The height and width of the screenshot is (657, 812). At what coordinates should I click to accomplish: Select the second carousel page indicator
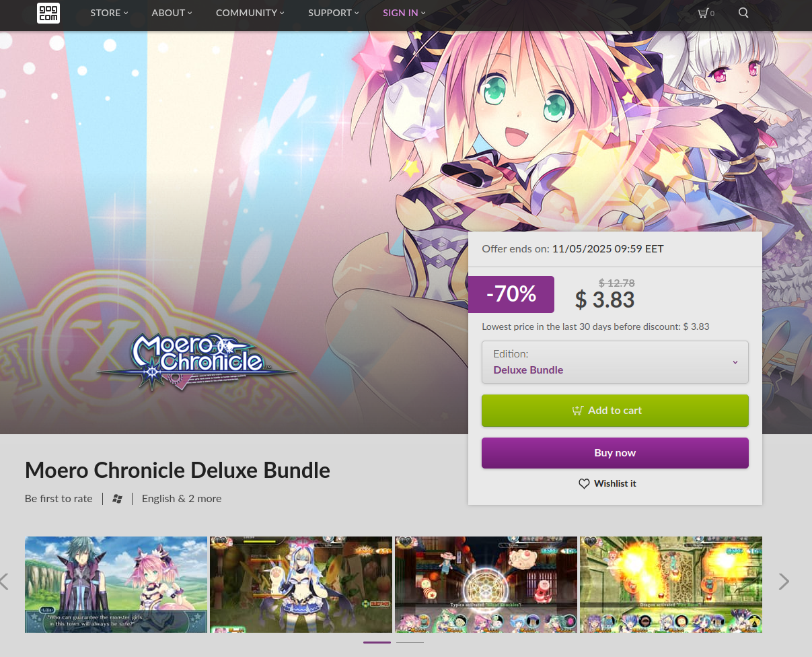click(x=410, y=642)
